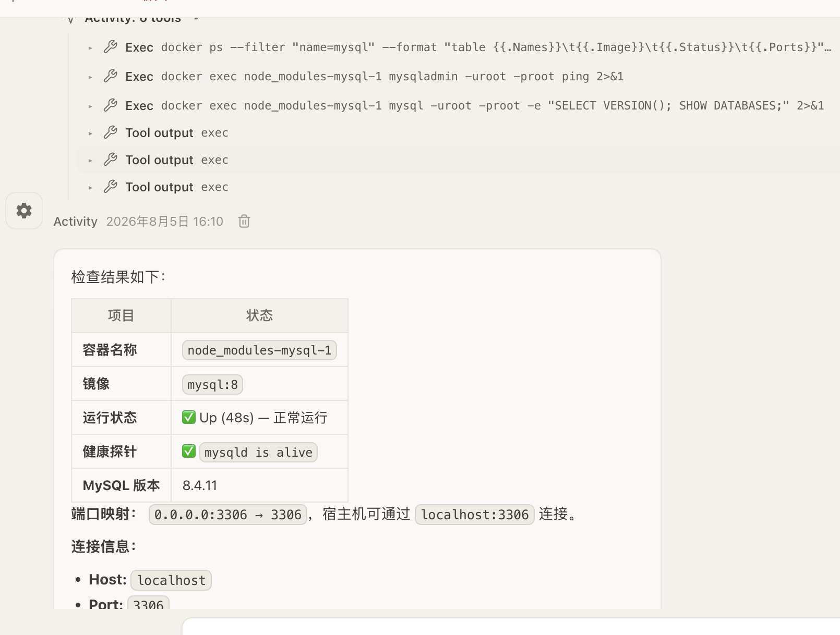The width and height of the screenshot is (840, 635).
Task: Collapse the Activity tools chevron at top
Action: [x=196, y=19]
